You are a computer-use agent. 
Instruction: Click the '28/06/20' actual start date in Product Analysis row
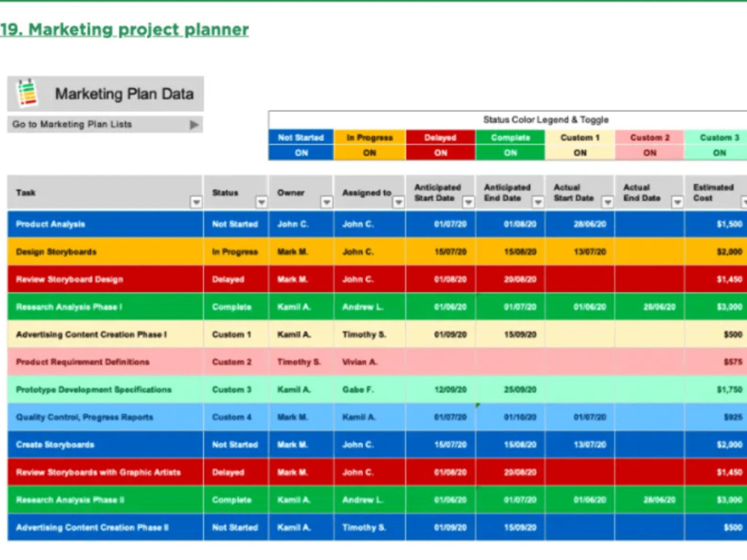580,224
